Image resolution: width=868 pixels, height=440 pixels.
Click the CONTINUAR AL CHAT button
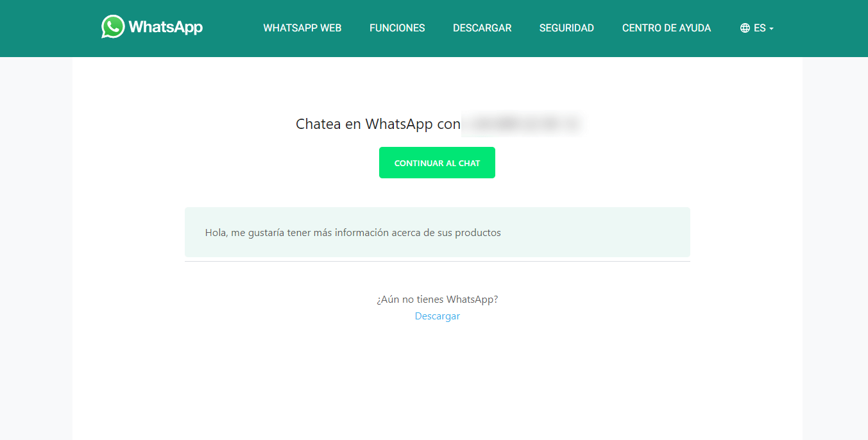437,163
